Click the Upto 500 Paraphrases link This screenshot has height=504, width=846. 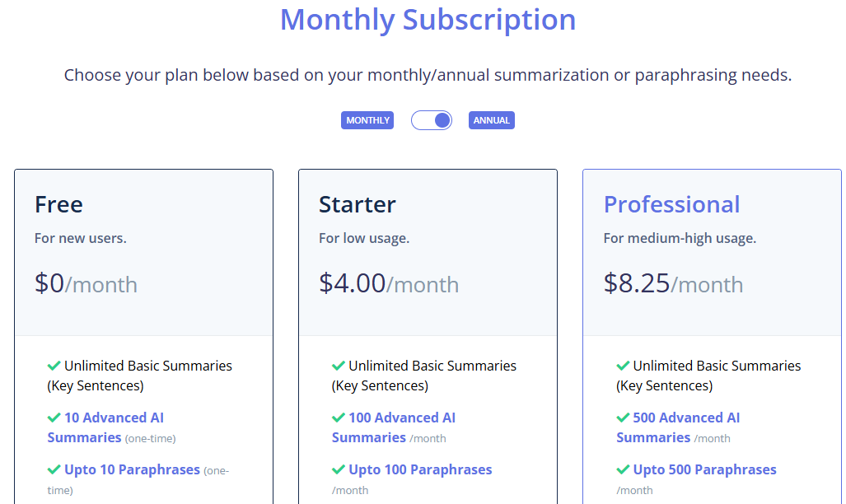[x=704, y=469]
